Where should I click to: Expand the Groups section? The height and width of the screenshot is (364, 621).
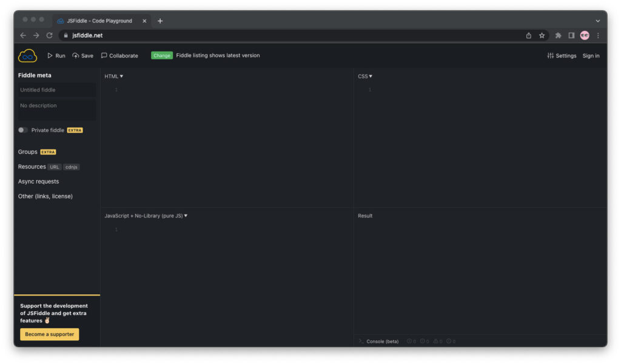coord(28,152)
